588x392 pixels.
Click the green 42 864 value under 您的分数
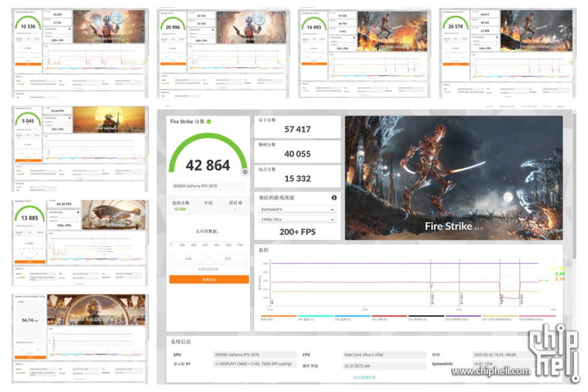[x=180, y=210]
